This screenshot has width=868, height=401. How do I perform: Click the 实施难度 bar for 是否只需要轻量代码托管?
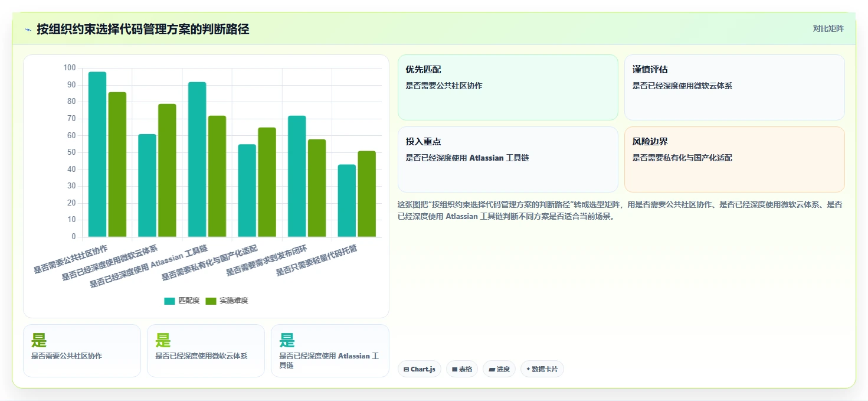click(367, 194)
